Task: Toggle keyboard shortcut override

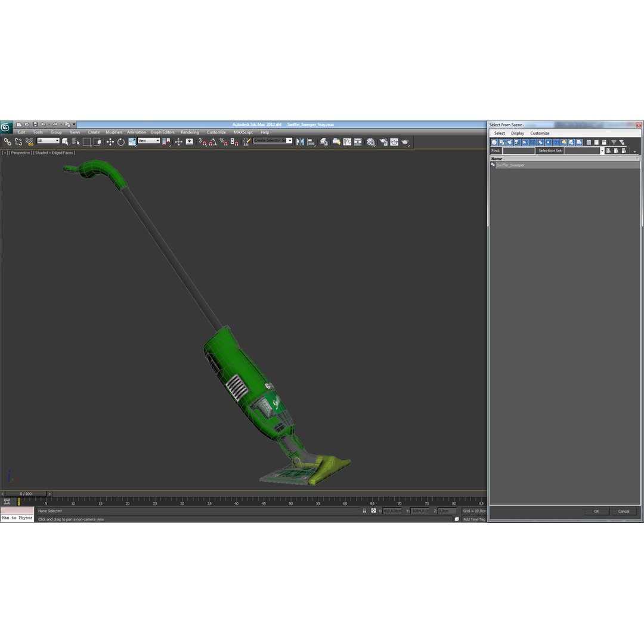Action: coord(190,142)
